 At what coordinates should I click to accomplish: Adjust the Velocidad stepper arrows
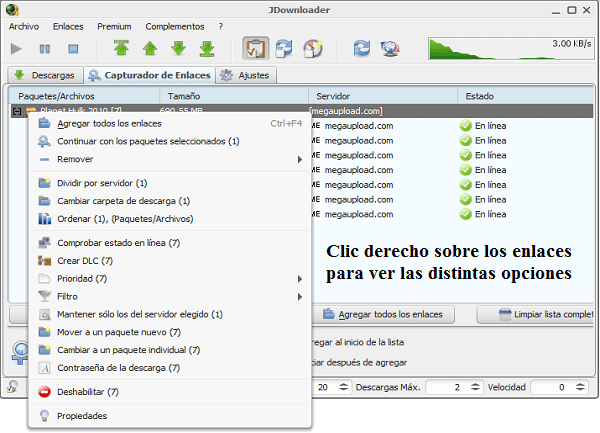tap(580, 387)
